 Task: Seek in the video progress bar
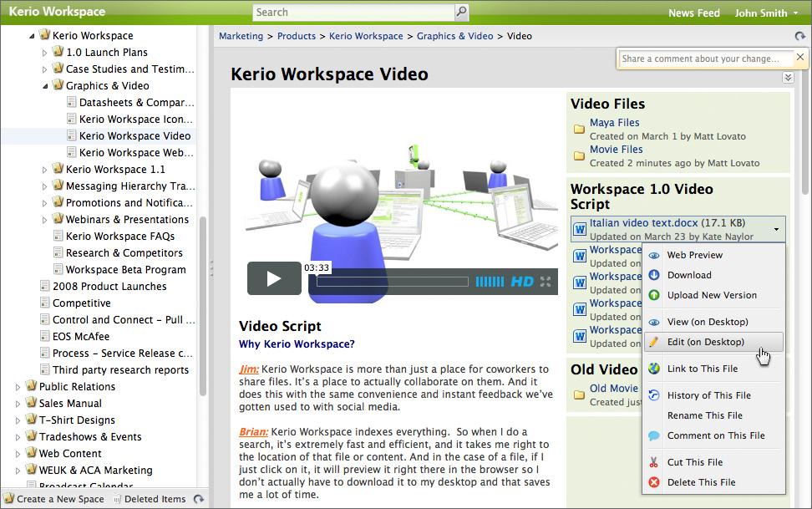pyautogui.click(x=393, y=282)
